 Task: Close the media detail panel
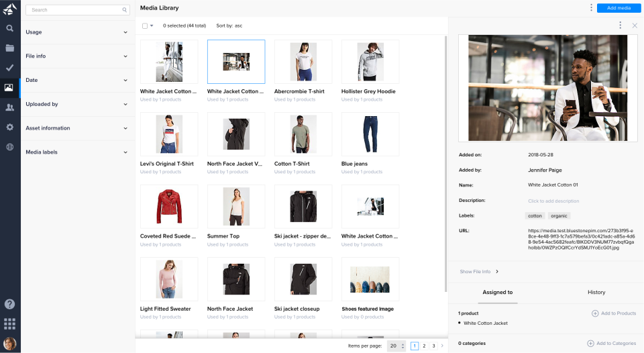(x=635, y=26)
